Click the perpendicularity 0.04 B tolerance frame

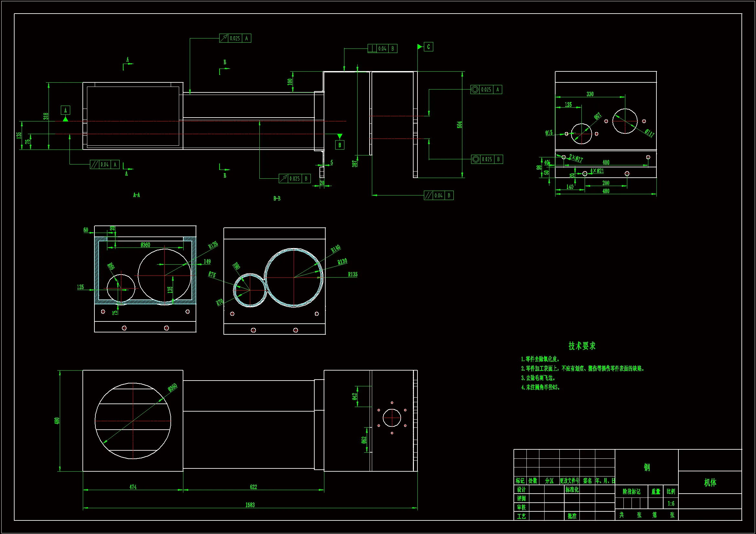tap(382, 49)
